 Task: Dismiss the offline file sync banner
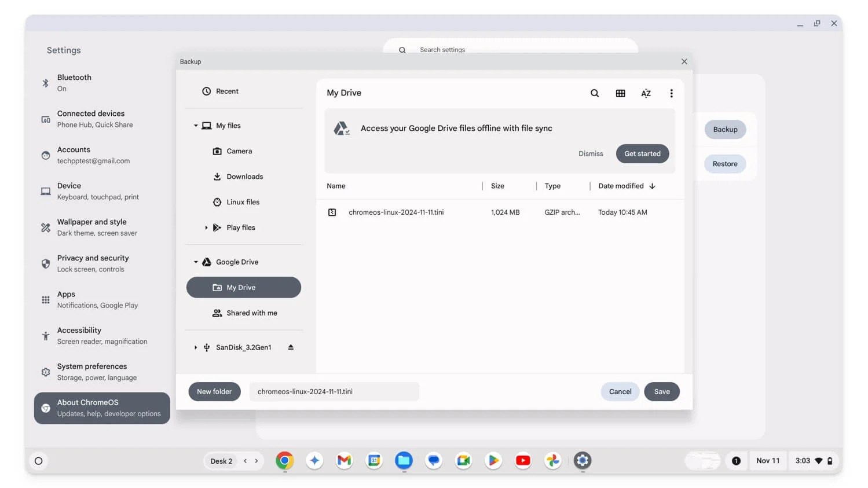[590, 154]
